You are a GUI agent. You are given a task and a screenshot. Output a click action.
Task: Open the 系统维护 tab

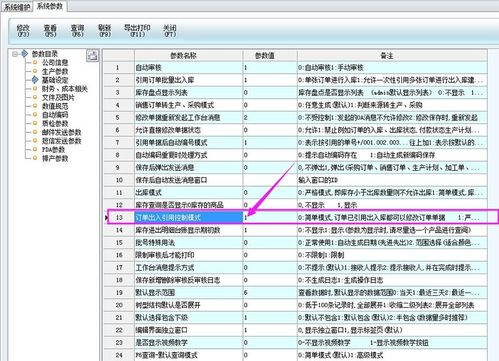[x=17, y=7]
